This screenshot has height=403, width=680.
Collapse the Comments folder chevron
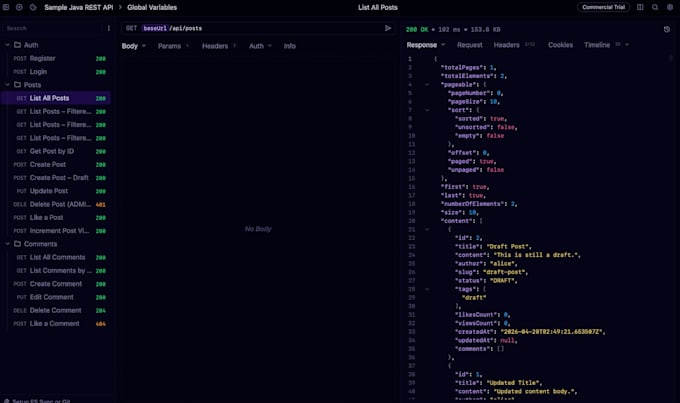[7, 244]
